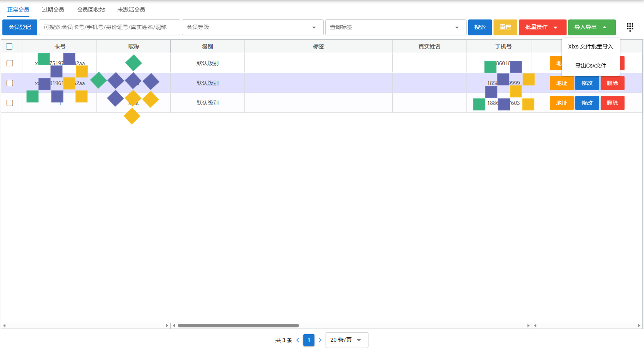Switch to 未激活会员 tab
Viewport: 644px width, 352px height.
pyautogui.click(x=131, y=10)
